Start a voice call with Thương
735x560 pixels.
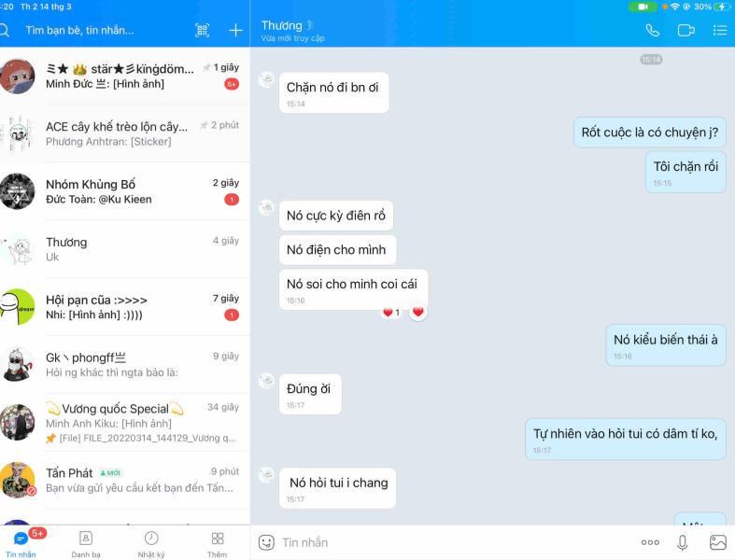(x=652, y=31)
